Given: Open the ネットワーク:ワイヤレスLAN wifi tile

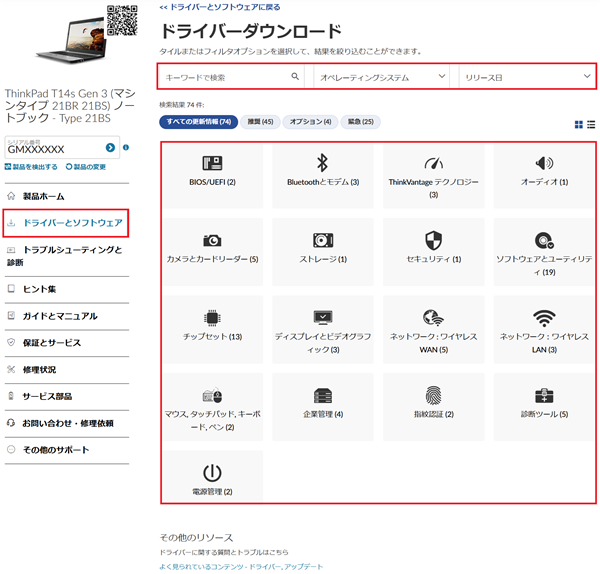Looking at the screenshot, I should coord(544,318).
